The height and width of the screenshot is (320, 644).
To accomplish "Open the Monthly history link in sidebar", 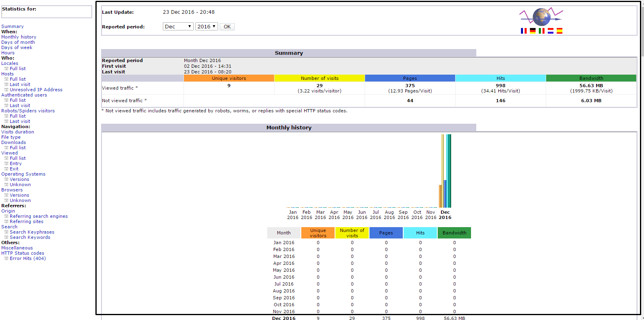I will pos(19,37).
